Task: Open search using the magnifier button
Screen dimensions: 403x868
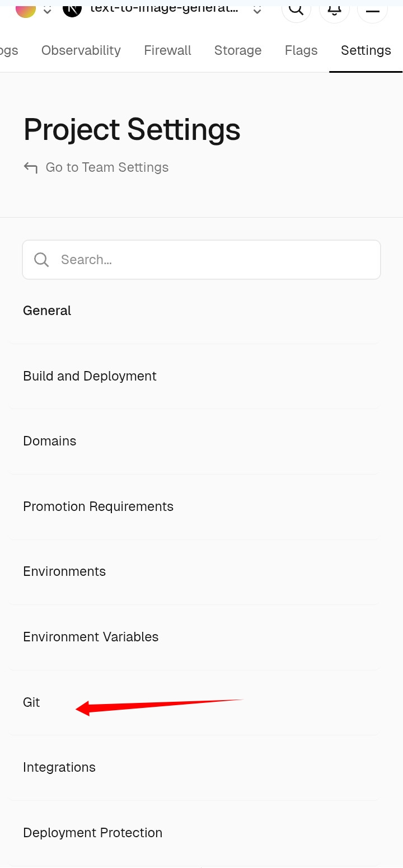Action: click(296, 9)
